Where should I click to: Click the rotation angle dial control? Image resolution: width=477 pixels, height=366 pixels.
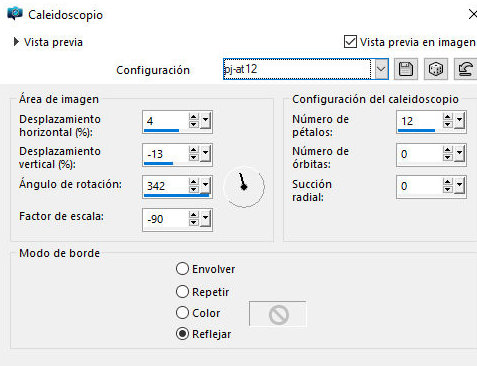click(x=244, y=187)
